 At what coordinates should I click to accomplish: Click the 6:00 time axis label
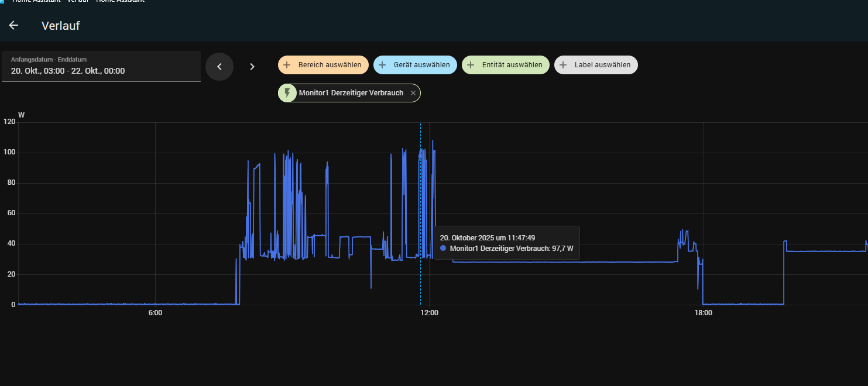155,313
